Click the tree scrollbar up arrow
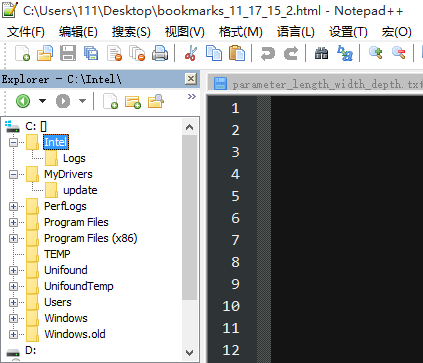The width and height of the screenshot is (423, 363). [190, 127]
